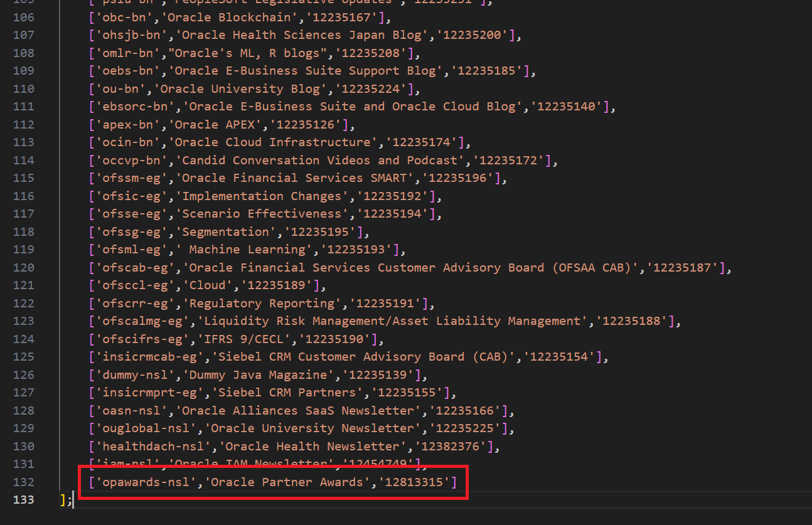Viewport: 812px width, 525px height.
Task: Click line number 133 in the gutter
Action: [x=24, y=500]
